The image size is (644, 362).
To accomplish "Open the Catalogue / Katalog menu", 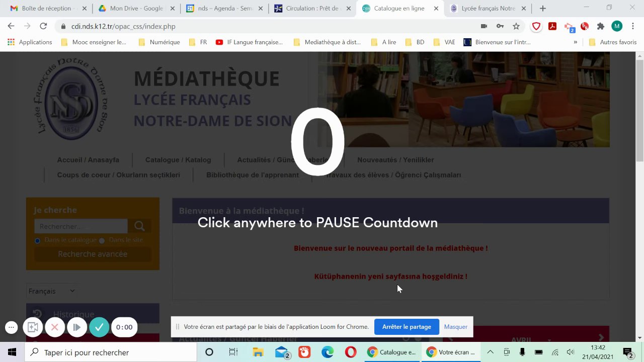I will click(x=178, y=160).
